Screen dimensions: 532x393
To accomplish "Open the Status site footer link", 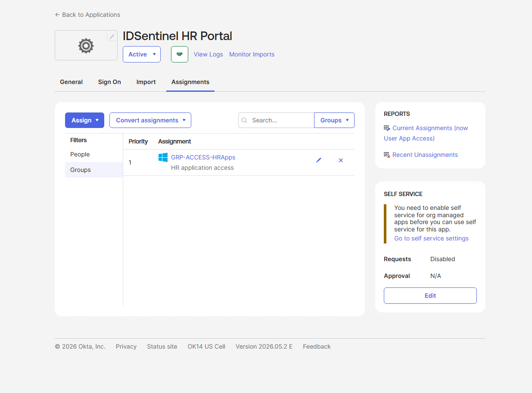I will (x=162, y=346).
